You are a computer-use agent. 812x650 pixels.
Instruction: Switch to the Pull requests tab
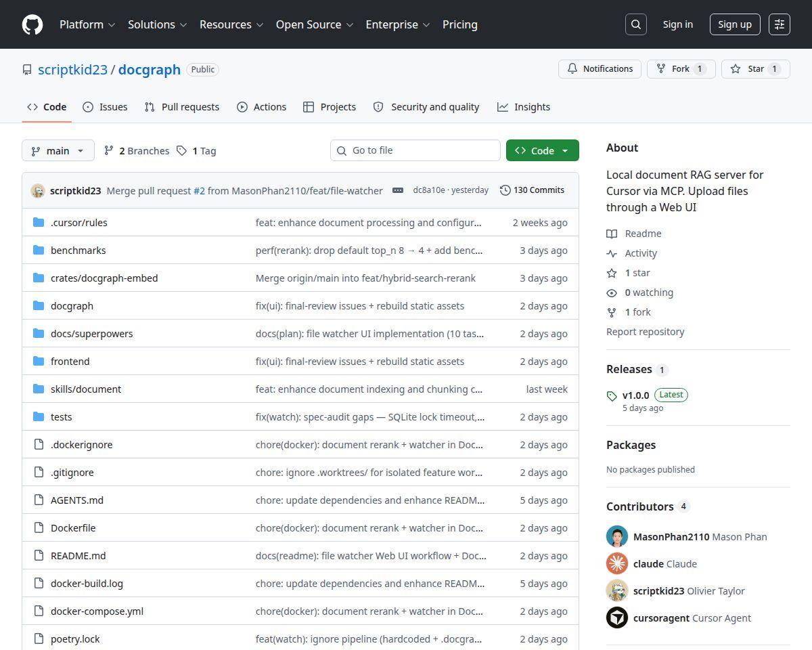coord(182,107)
